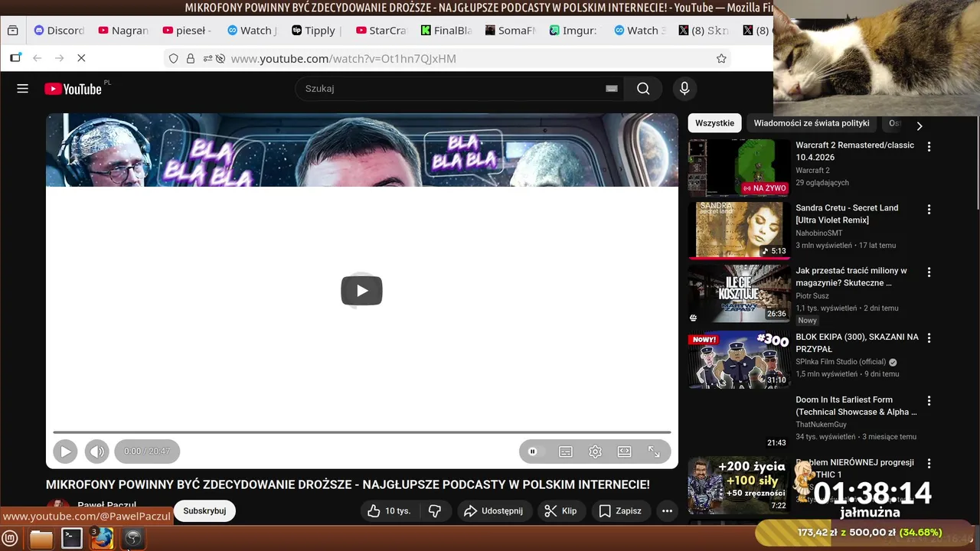Switch to the SomaFM tab
This screenshot has width=980, height=551.
tap(510, 31)
